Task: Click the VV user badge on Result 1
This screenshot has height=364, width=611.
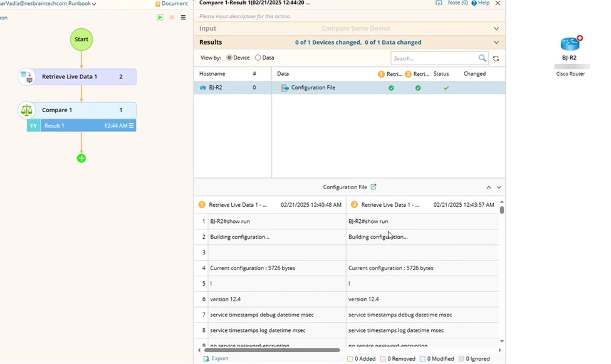Action: (x=33, y=125)
